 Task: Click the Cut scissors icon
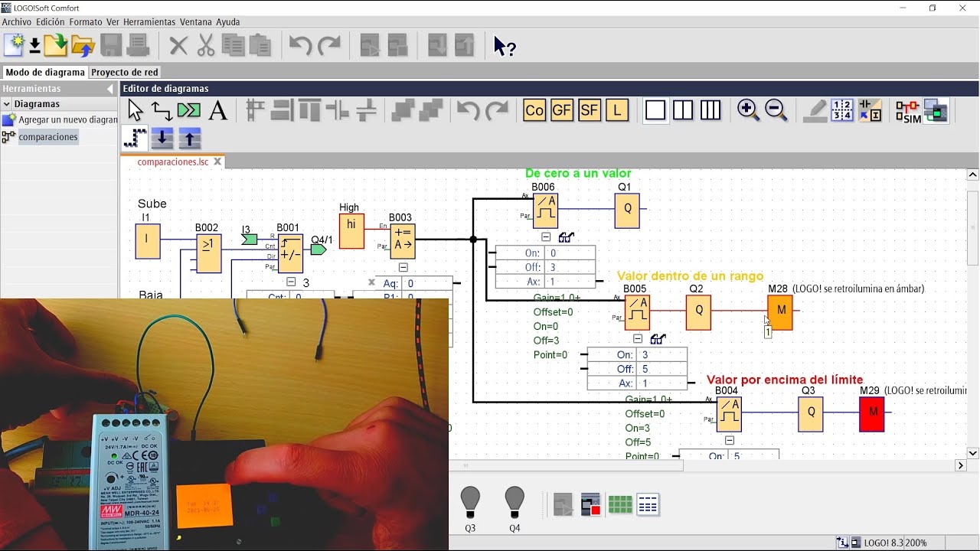(x=206, y=46)
